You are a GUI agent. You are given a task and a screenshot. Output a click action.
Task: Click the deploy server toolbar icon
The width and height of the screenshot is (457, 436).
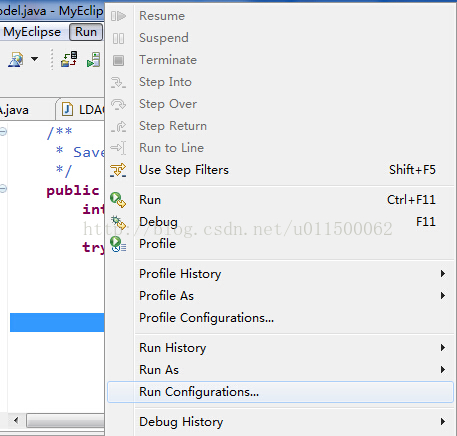point(69,59)
